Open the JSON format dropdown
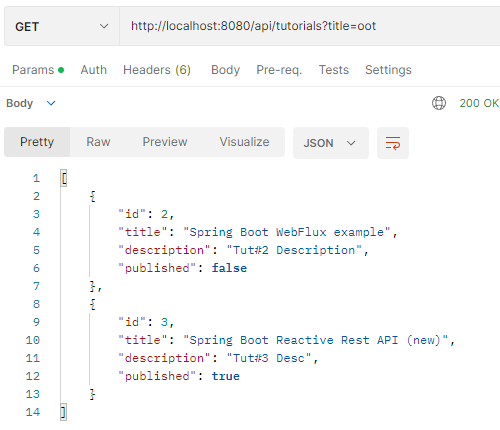Image resolution: width=500 pixels, height=430 pixels. (331, 143)
